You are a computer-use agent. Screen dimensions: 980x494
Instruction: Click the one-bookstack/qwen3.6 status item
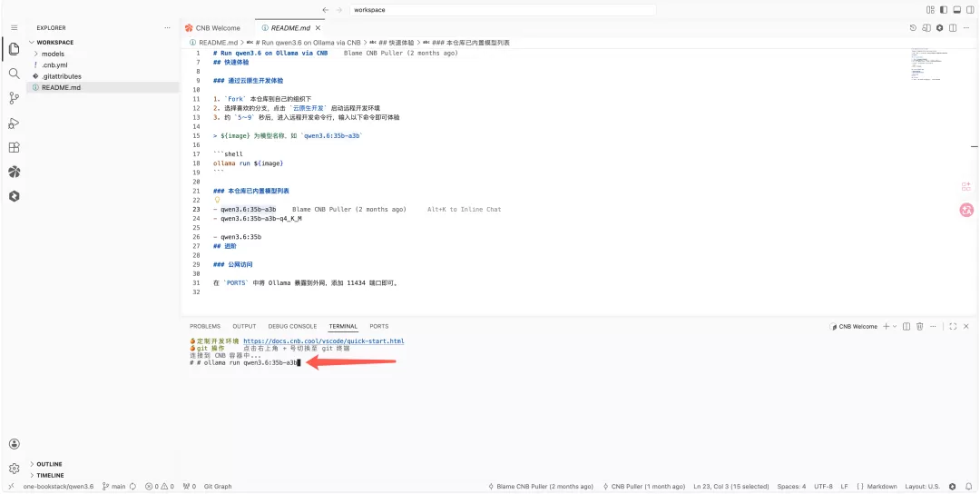pos(58,487)
